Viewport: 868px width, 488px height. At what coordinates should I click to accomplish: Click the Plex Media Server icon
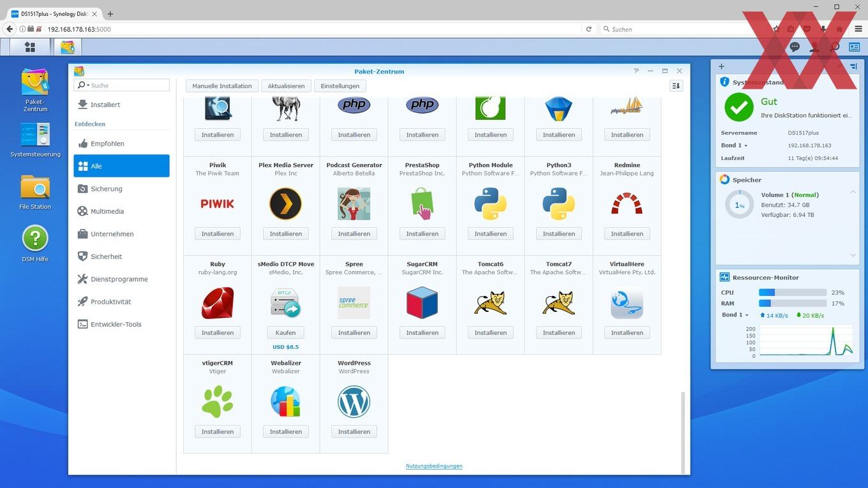pyautogui.click(x=286, y=203)
